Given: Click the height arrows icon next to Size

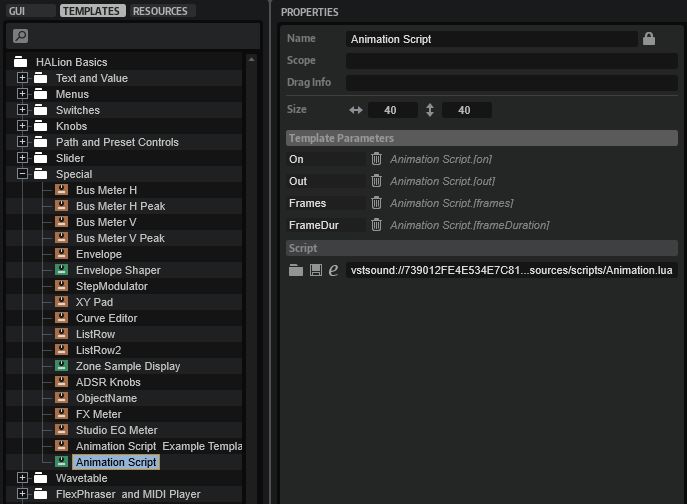Looking at the screenshot, I should click(x=430, y=110).
